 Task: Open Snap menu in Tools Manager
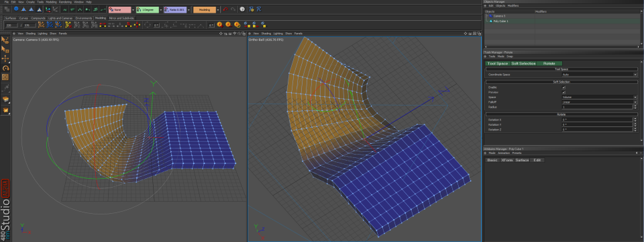(x=509, y=56)
